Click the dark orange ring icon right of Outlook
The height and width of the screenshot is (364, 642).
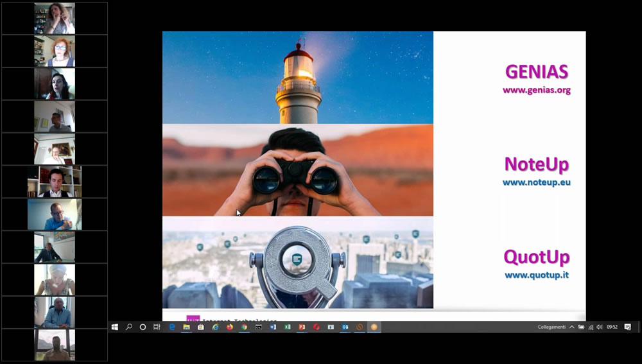click(x=360, y=327)
